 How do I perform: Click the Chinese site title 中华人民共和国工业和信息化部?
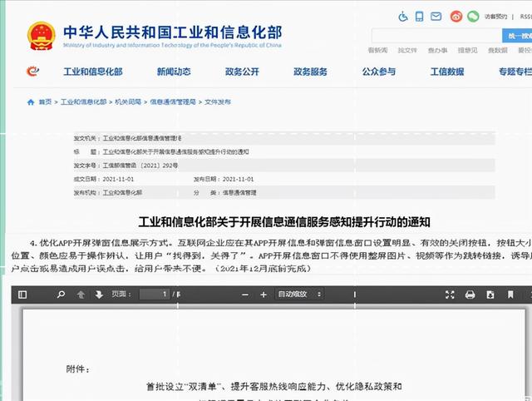click(x=173, y=32)
